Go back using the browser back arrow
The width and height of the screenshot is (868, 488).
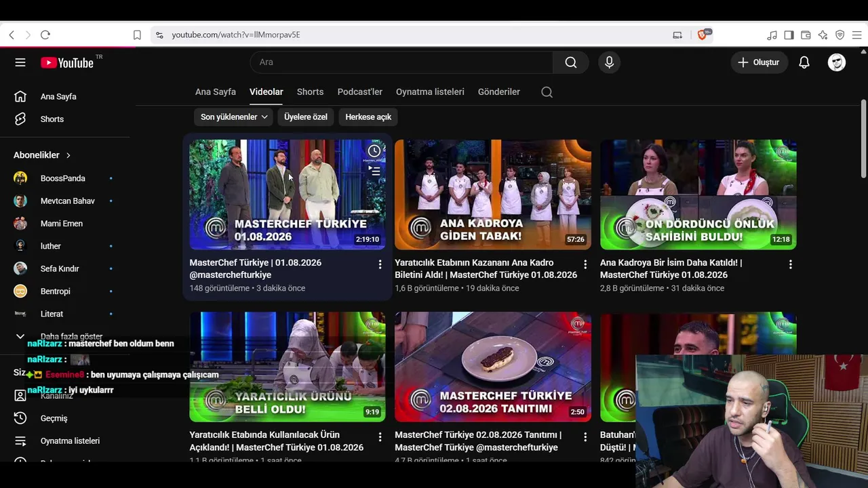[12, 35]
